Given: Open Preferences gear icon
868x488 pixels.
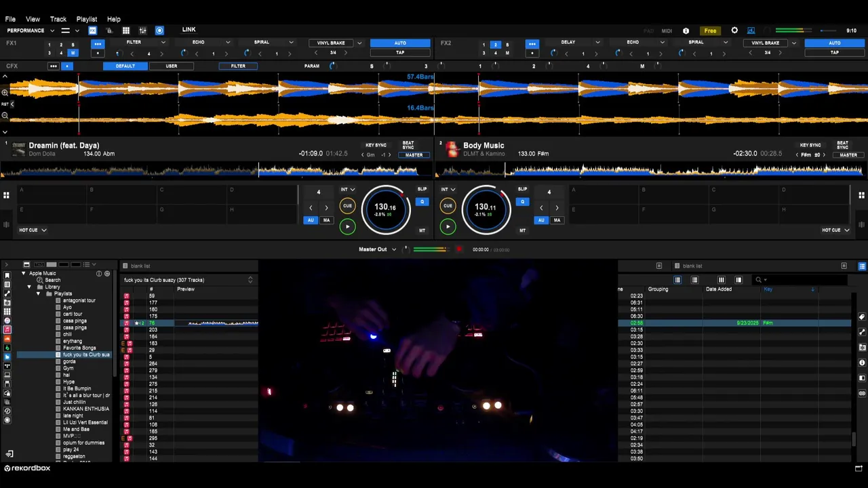Looking at the screenshot, I should click(x=734, y=30).
